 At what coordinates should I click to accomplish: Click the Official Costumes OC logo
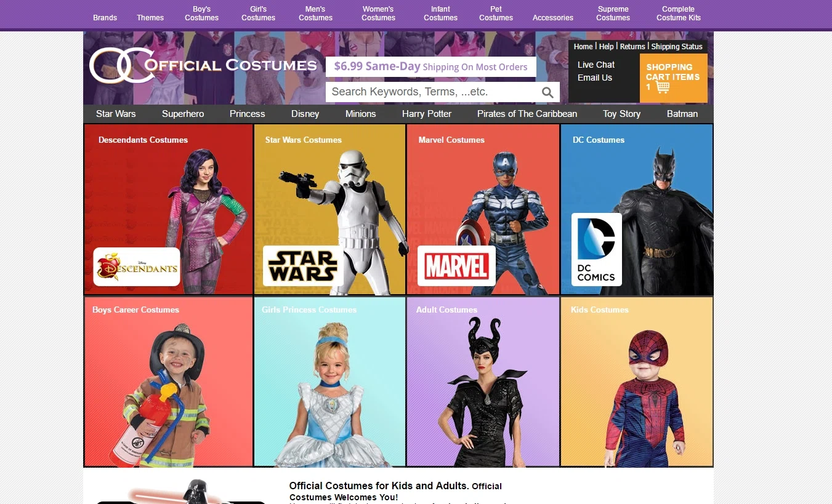[x=203, y=65]
